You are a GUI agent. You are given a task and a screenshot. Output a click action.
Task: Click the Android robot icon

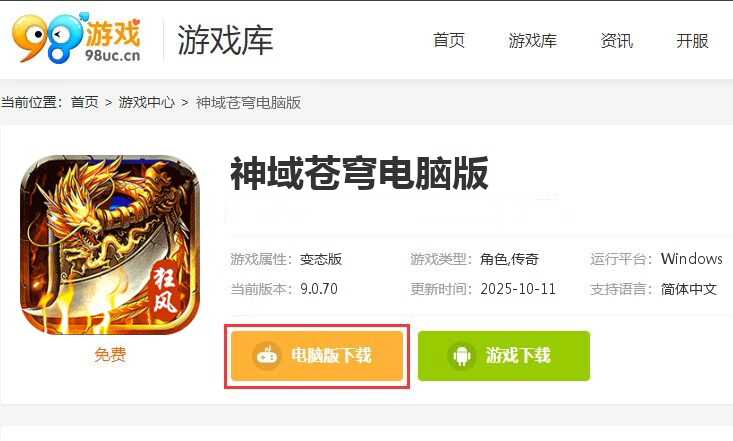(461, 355)
